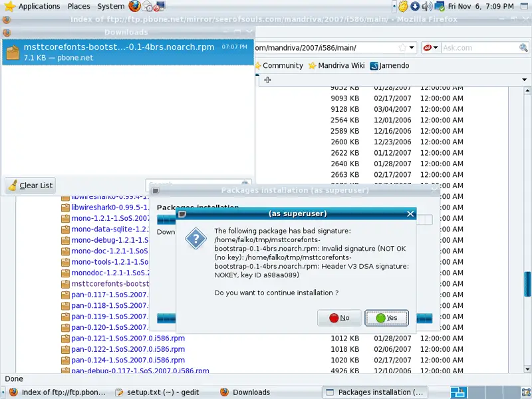Click the Ask.com search magnifier icon
Screen dimensions: 532x399
point(523,48)
